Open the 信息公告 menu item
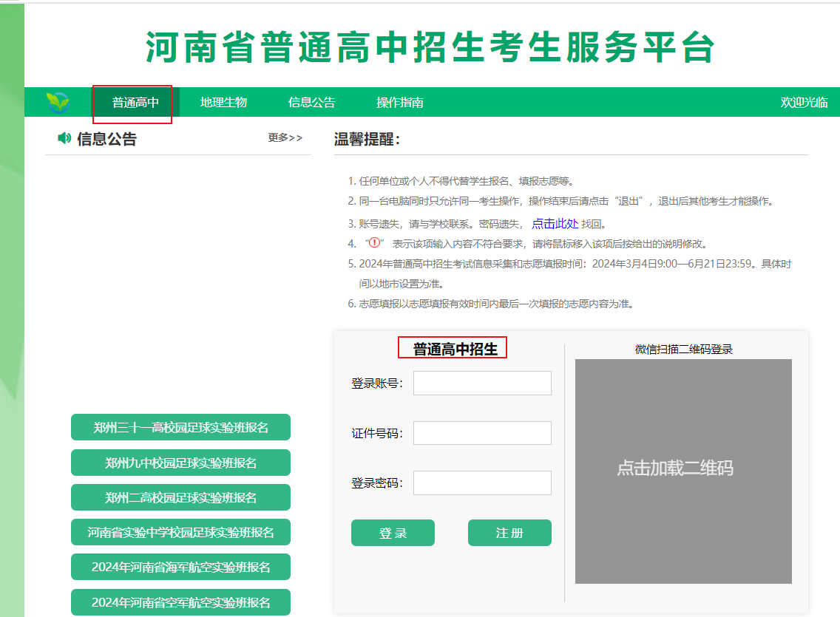Image resolution: width=840 pixels, height=617 pixels. click(x=311, y=103)
